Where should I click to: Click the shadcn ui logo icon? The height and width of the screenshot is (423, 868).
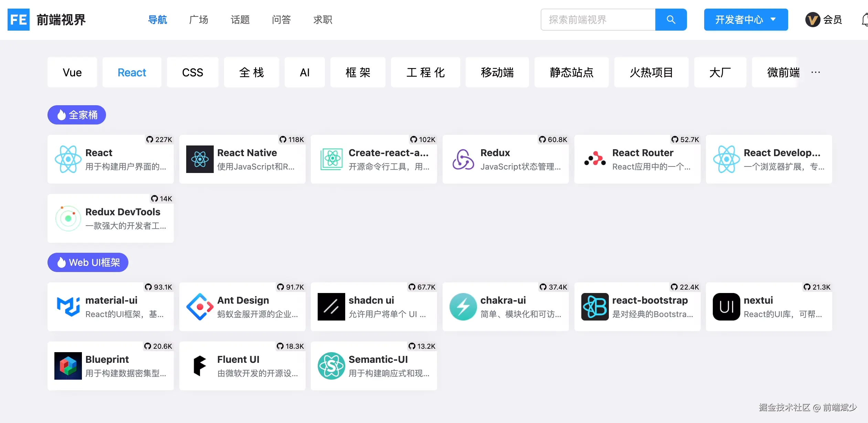pos(331,307)
